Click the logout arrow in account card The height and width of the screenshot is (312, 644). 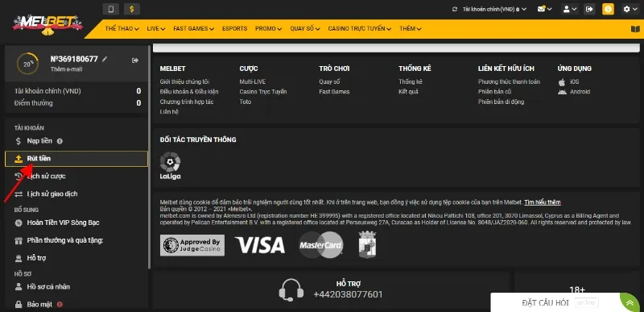click(x=135, y=60)
